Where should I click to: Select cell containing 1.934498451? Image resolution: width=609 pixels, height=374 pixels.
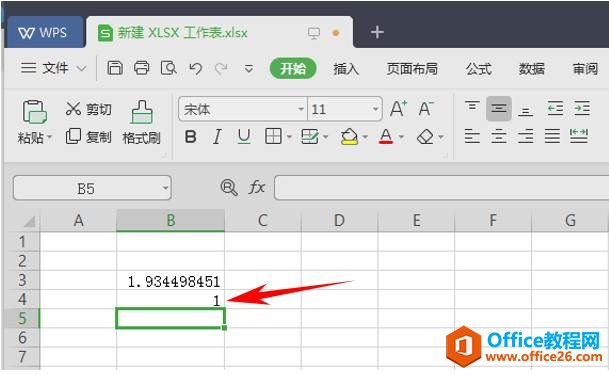[x=171, y=280]
